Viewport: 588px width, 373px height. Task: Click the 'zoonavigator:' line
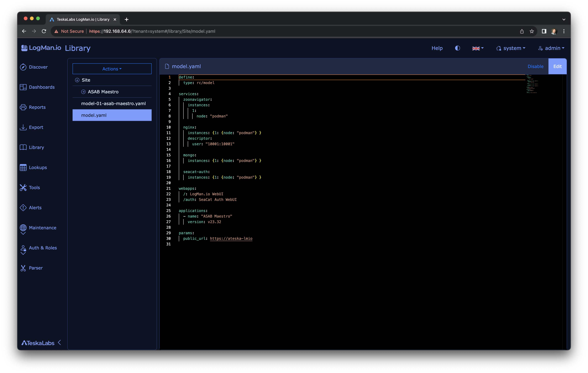[197, 100]
